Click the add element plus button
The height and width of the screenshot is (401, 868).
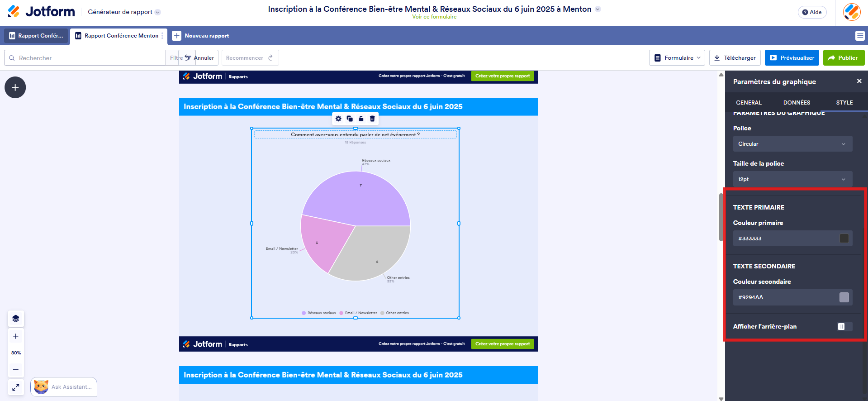coord(15,87)
